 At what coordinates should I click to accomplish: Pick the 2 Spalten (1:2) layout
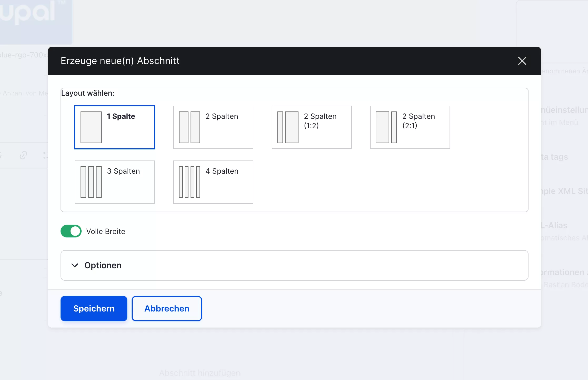[312, 127]
